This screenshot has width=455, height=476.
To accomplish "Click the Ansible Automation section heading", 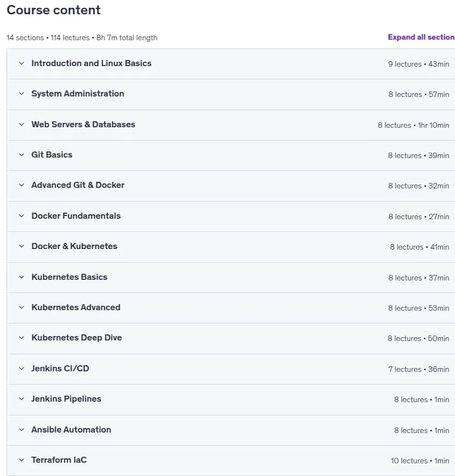I will [72, 430].
